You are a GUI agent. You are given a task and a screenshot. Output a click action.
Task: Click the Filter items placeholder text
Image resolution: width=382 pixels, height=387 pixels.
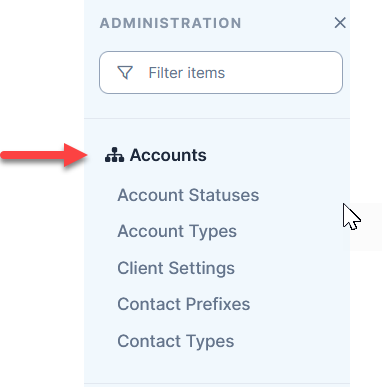187,73
